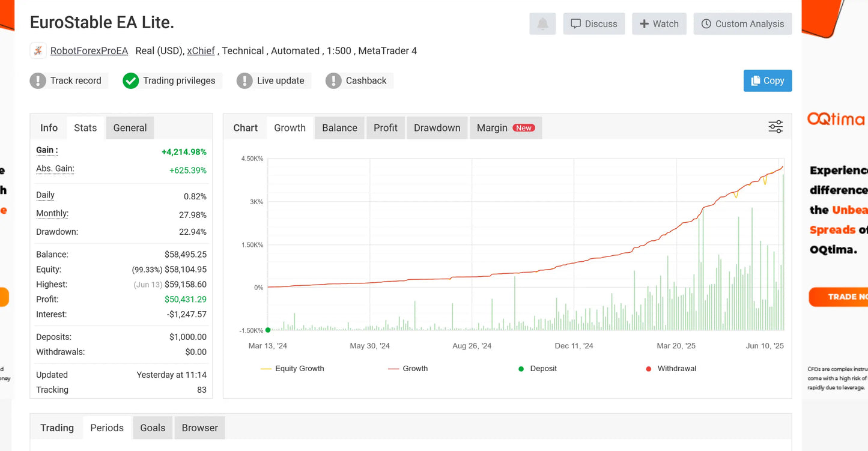The image size is (868, 451).
Task: Click the Tracking value 83
Action: (x=201, y=390)
